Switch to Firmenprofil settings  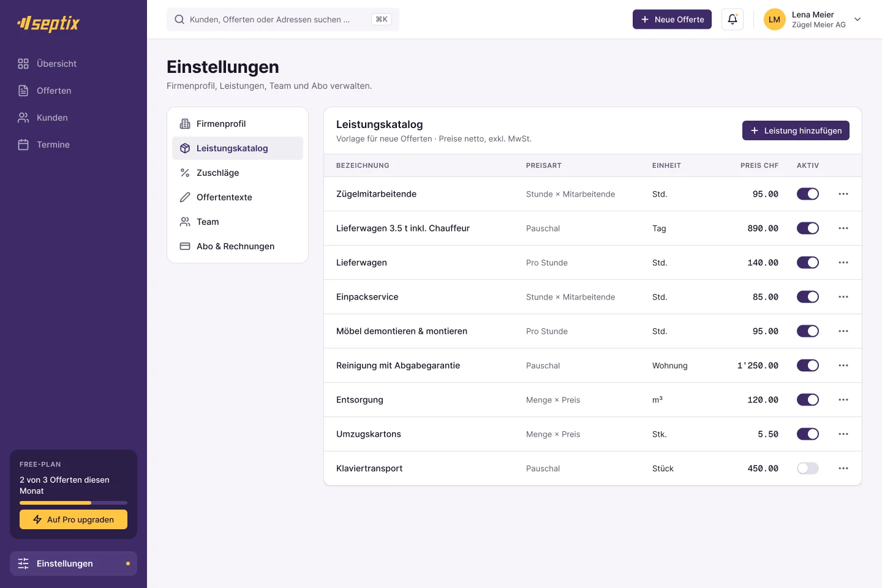238,124
